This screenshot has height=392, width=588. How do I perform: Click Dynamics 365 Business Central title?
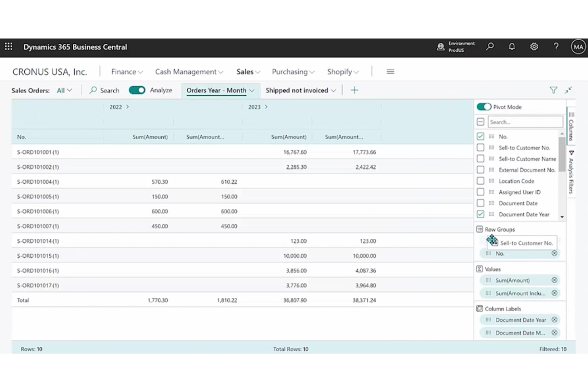[x=75, y=47]
